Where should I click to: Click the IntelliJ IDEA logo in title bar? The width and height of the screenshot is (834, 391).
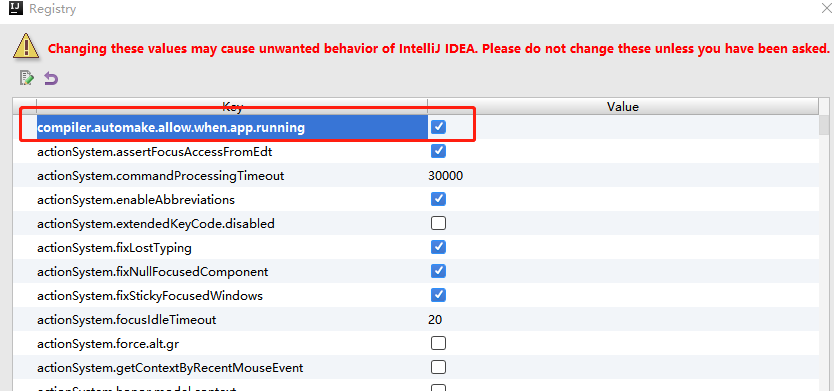click(x=16, y=9)
